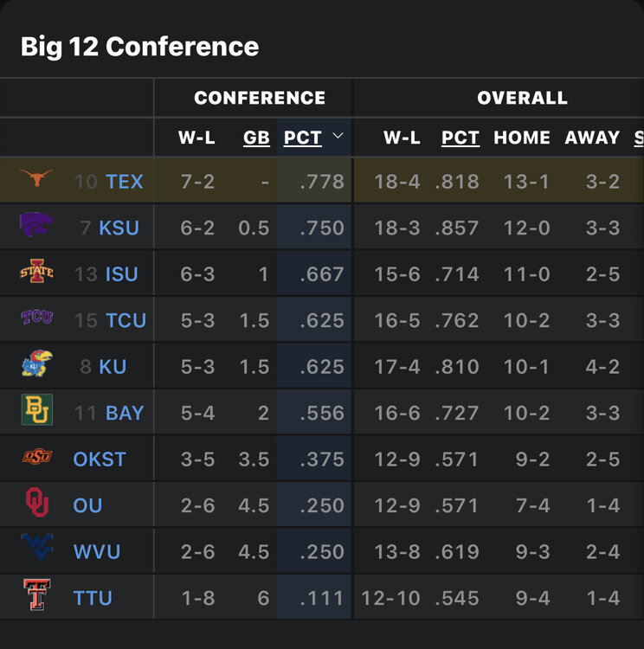Click the West Virginia Mountaineers logo
The width and height of the screenshot is (644, 649).
(x=36, y=550)
